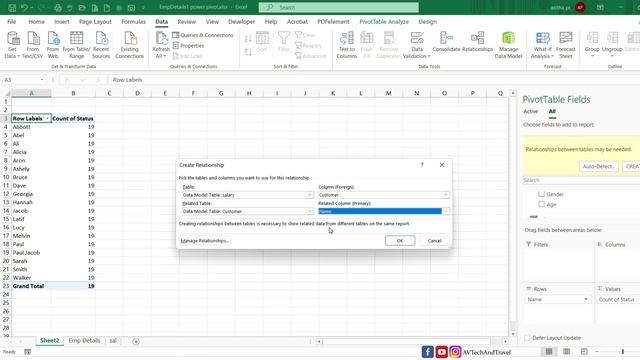
Task: Cancel the Create Relationship dialog
Action: tap(434, 241)
